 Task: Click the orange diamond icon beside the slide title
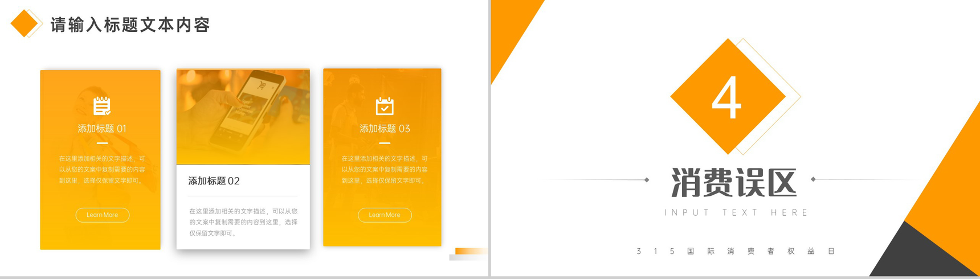24,23
